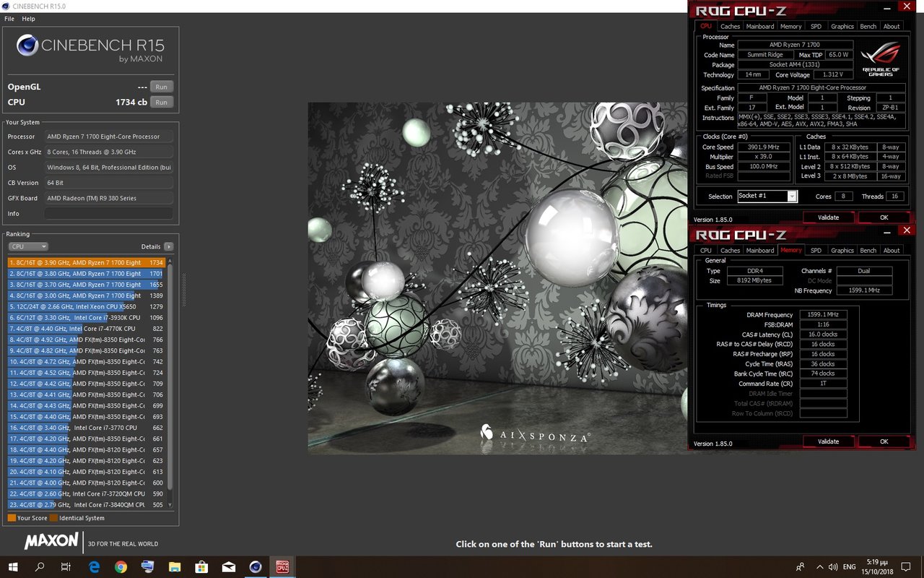Switch to the CPU-Z taskbar icon
This screenshot has height=578, width=924.
tap(282, 567)
